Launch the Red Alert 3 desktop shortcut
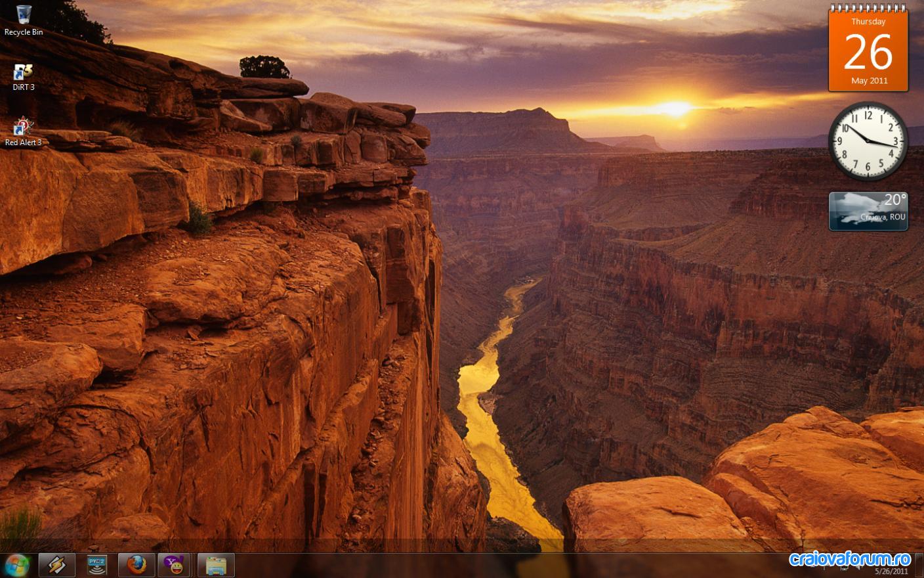This screenshot has width=924, height=578. [24, 132]
